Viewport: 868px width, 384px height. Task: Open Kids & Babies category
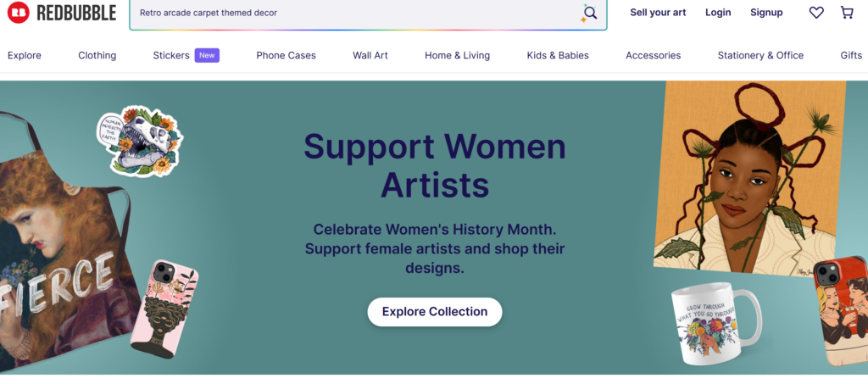tap(558, 55)
